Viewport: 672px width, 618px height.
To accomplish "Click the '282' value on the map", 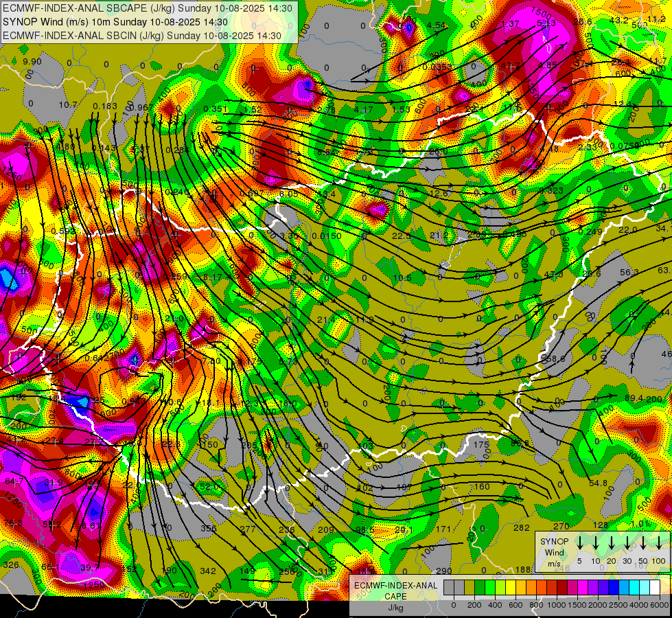I will tap(522, 527).
